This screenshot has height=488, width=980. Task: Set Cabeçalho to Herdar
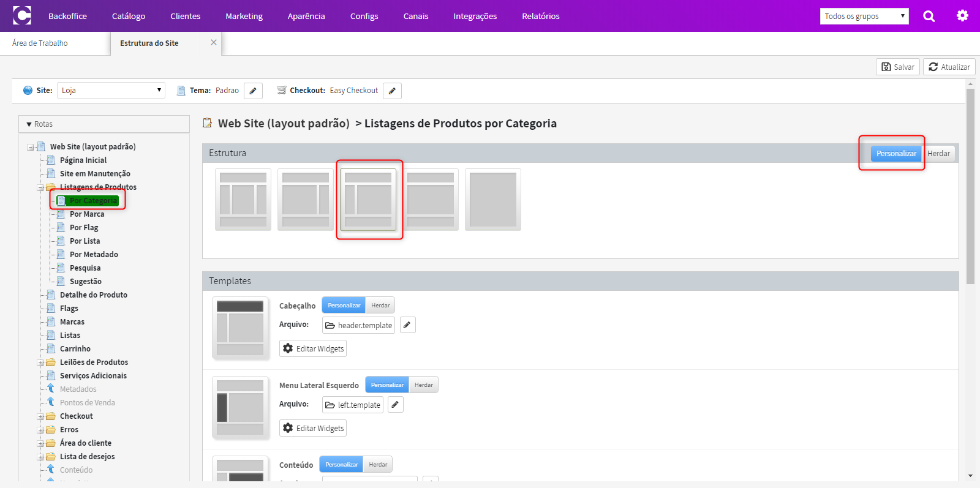point(380,305)
